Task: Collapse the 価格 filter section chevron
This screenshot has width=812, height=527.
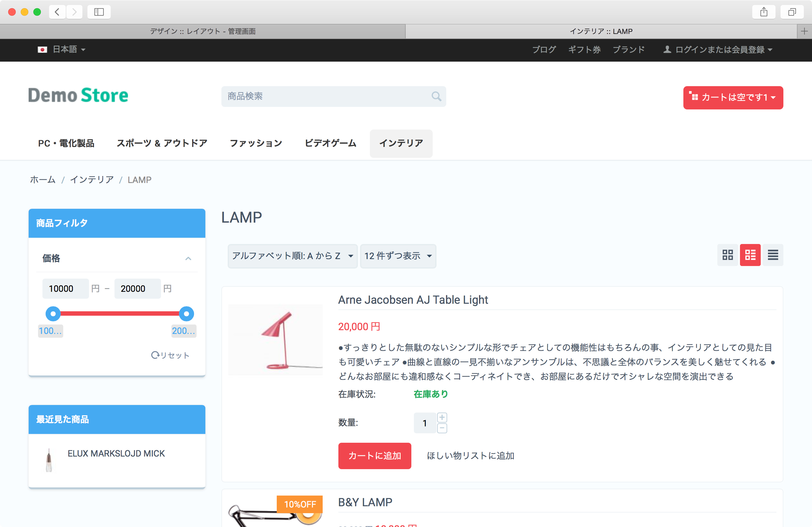Action: (188, 258)
